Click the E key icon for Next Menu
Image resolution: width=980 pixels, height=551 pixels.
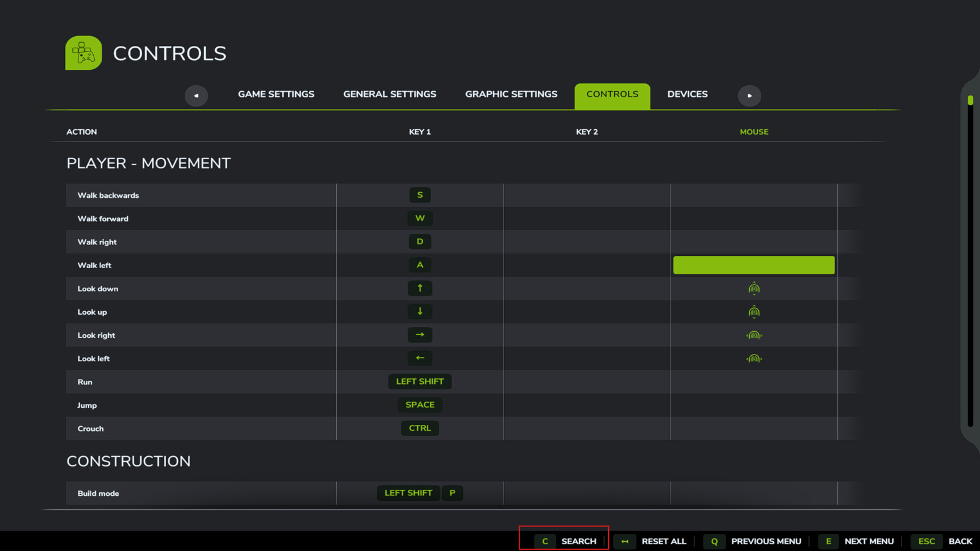(x=828, y=541)
